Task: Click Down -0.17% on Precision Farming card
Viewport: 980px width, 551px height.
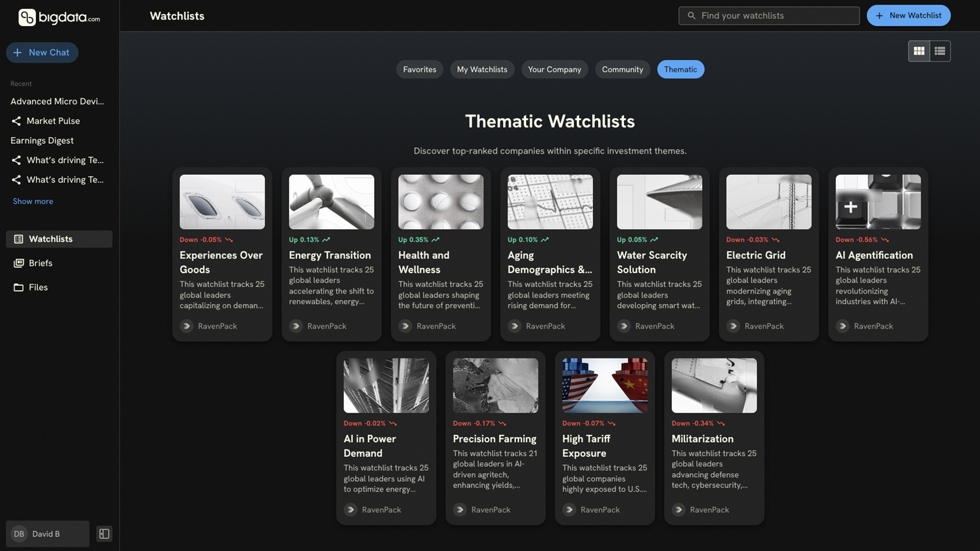Action: tap(474, 423)
